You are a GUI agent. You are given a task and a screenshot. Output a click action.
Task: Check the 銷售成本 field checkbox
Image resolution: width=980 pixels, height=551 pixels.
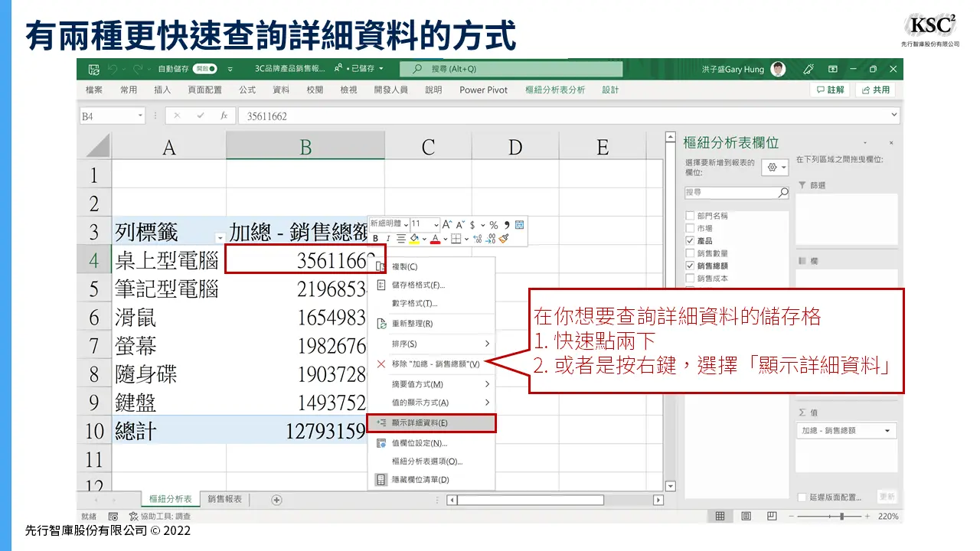tap(690, 278)
